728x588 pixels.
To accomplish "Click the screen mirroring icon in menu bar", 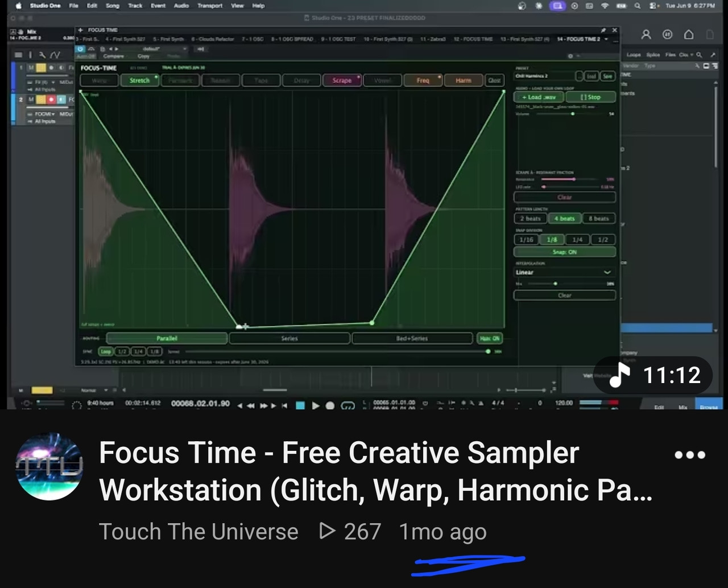I will (557, 6).
